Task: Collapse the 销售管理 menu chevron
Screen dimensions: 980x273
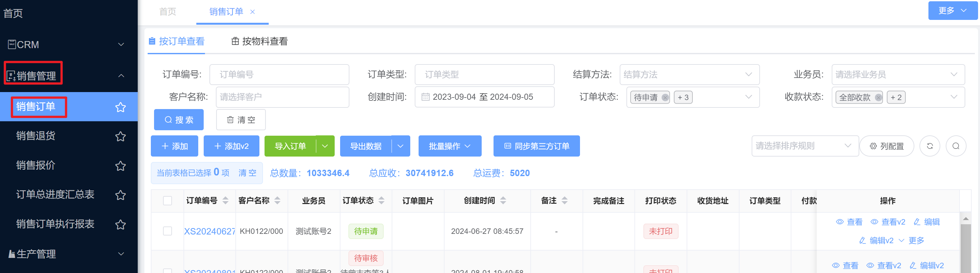Action: (121, 76)
